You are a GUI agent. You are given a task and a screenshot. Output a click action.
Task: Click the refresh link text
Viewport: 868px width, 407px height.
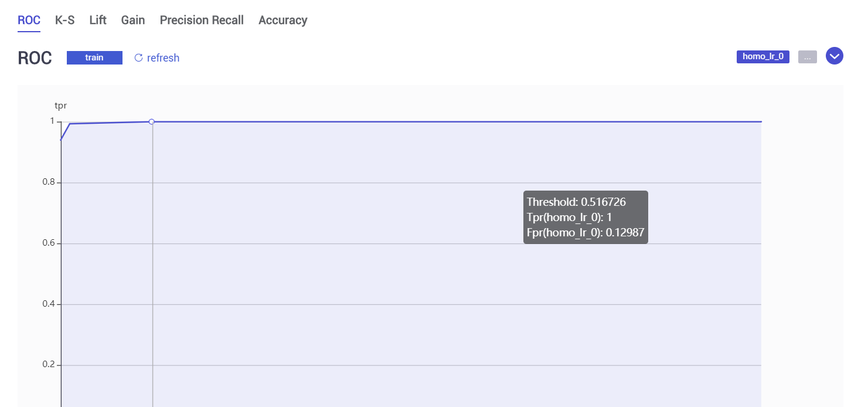(x=163, y=58)
